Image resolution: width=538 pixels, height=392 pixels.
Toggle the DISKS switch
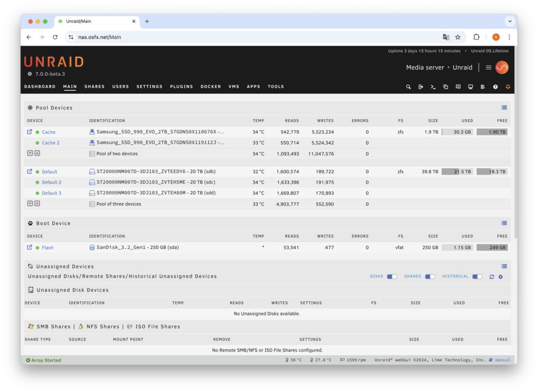pos(392,277)
